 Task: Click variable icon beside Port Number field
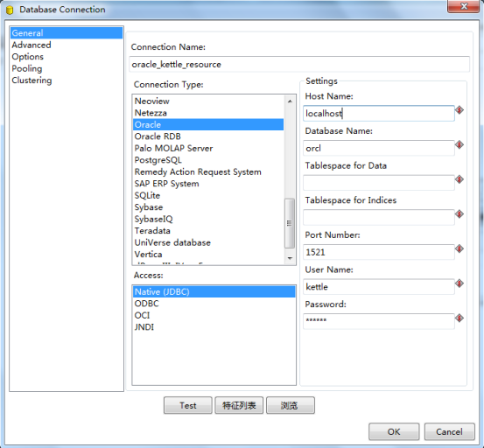pos(459,248)
